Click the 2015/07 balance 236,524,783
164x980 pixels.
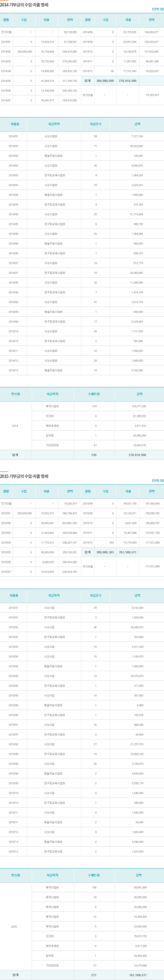pyautogui.click(x=70, y=572)
